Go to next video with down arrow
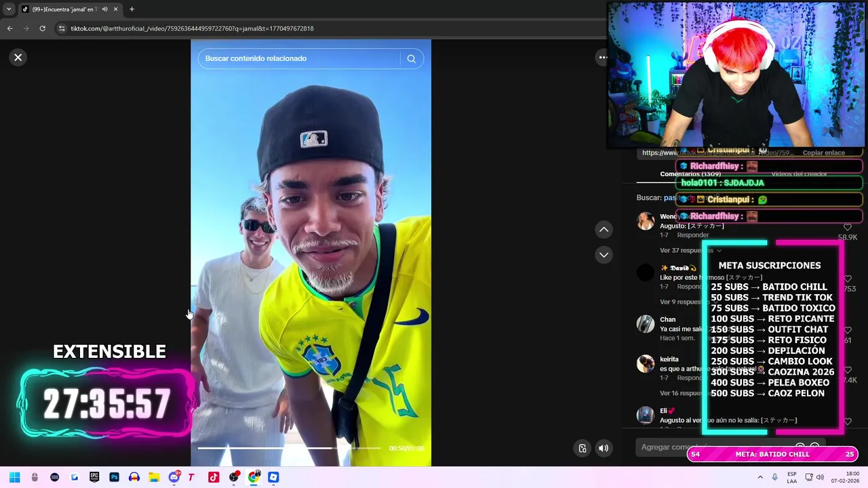Image resolution: width=868 pixels, height=488 pixels. click(x=604, y=255)
